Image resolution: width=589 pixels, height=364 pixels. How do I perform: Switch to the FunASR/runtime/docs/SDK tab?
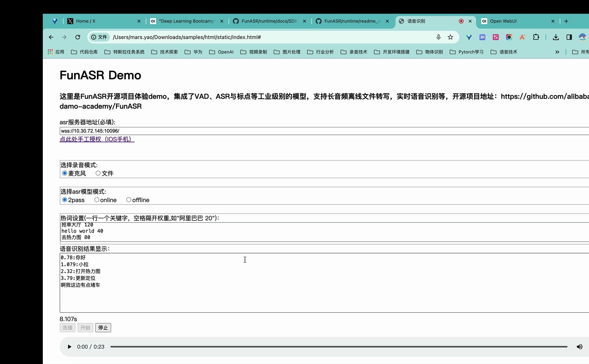pos(269,21)
